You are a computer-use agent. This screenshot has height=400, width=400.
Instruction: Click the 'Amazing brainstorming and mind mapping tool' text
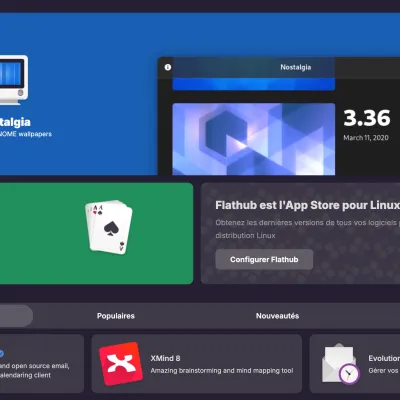[x=222, y=371]
